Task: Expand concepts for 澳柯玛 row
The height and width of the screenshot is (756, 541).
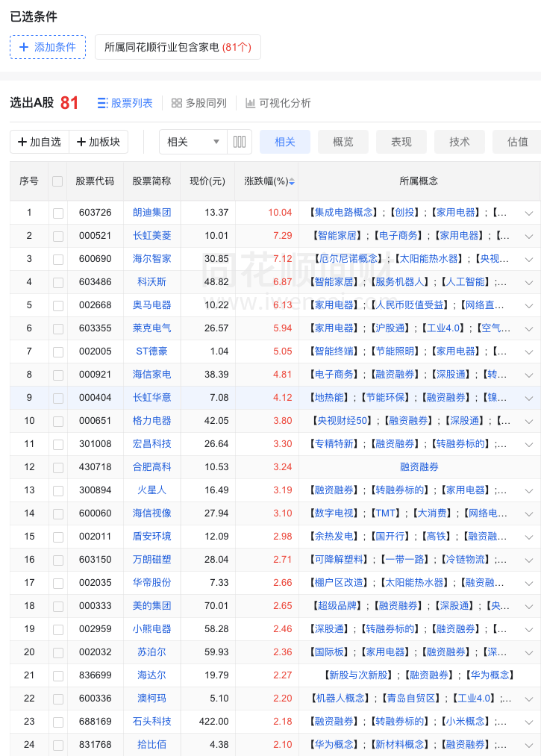Action: click(x=529, y=699)
